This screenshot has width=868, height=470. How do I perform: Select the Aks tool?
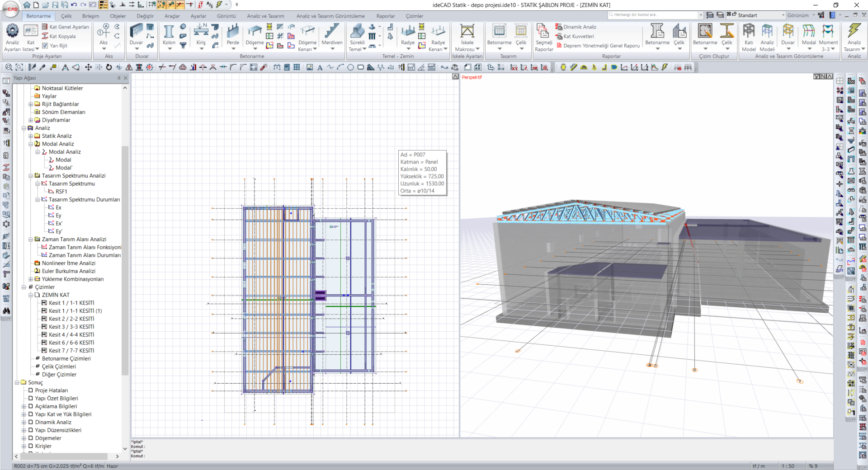tap(104, 35)
